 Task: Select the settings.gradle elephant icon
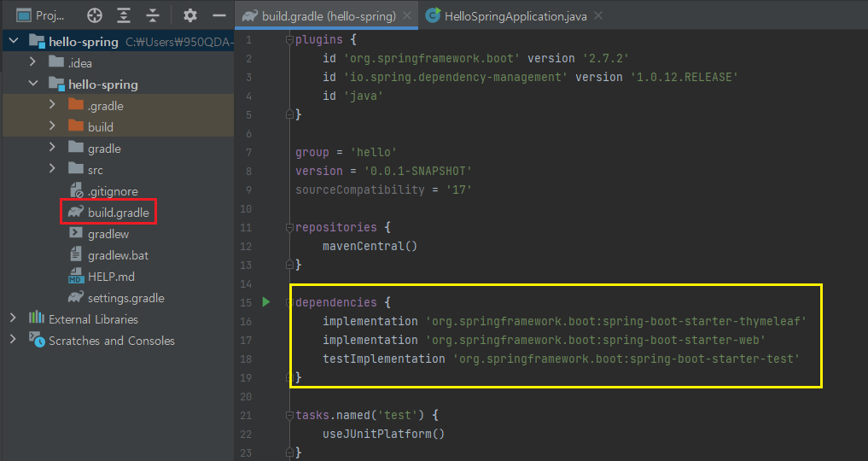pos(76,297)
